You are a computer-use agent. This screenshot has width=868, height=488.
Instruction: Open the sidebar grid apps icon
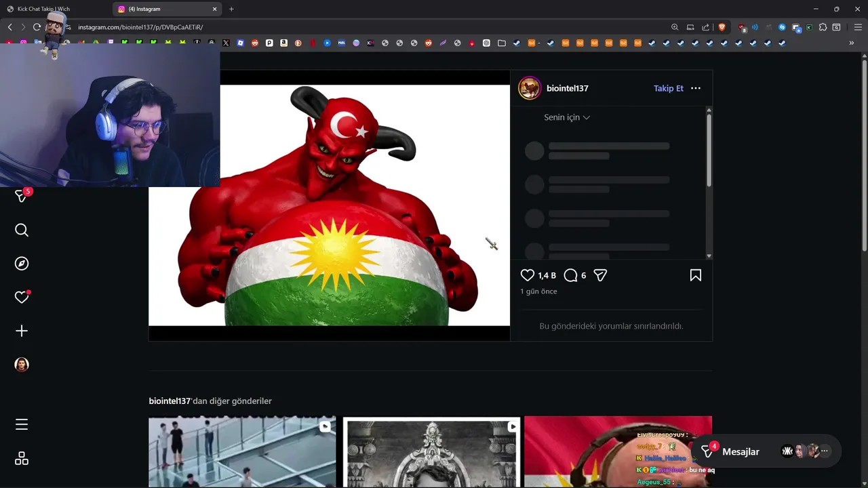22,459
